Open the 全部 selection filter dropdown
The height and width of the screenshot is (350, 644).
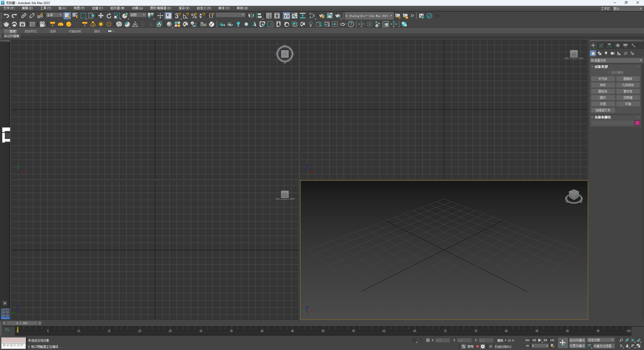pyautogui.click(x=54, y=15)
